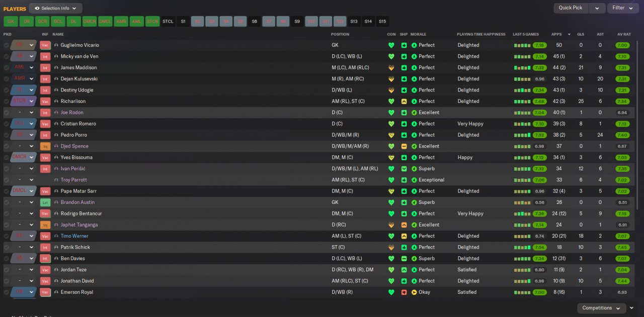Click Patrik Schick's 7.45 average rating pill
This screenshot has height=317, width=644.
coord(622,247)
